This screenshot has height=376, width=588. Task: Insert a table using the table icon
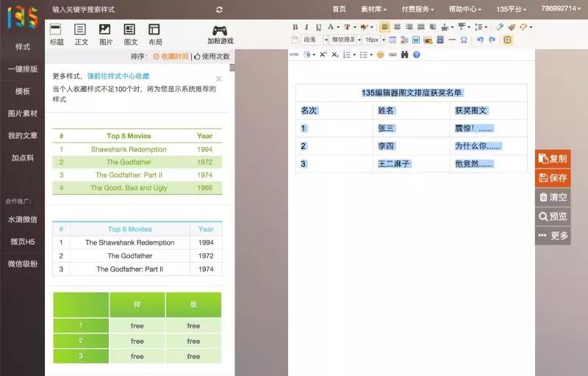point(392,40)
